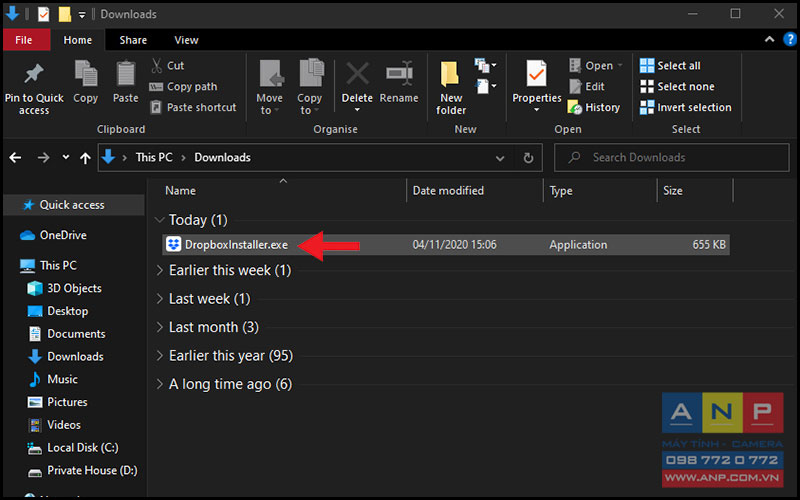The width and height of the screenshot is (800, 500).
Task: Sort by the Type column header
Action: [561, 191]
